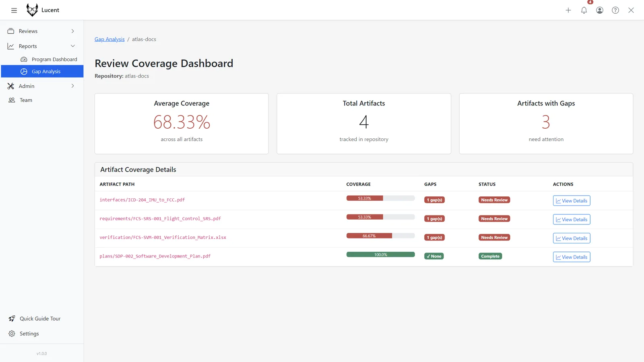
Task: Click the plus add icon
Action: click(568, 10)
